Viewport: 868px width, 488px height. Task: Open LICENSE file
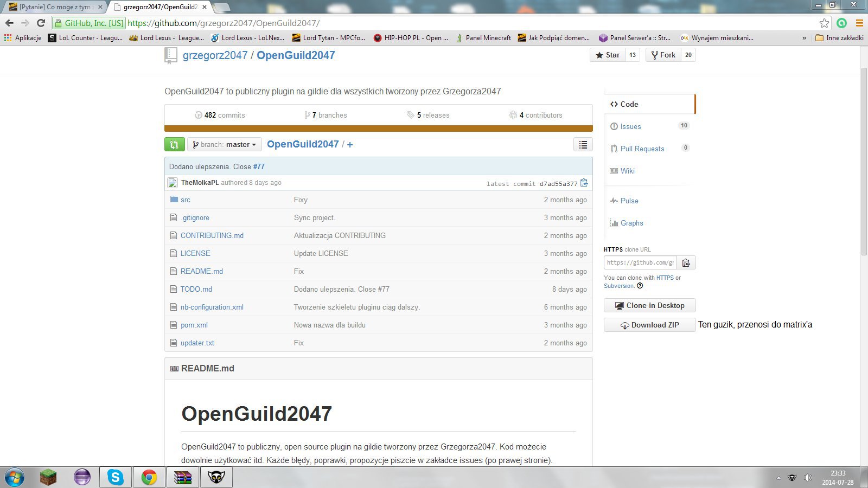click(195, 253)
